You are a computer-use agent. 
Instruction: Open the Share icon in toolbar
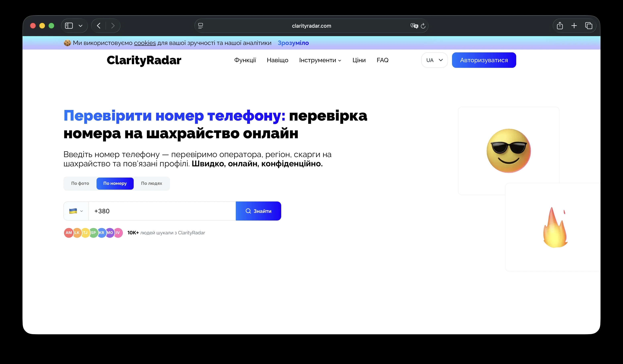tap(560, 26)
